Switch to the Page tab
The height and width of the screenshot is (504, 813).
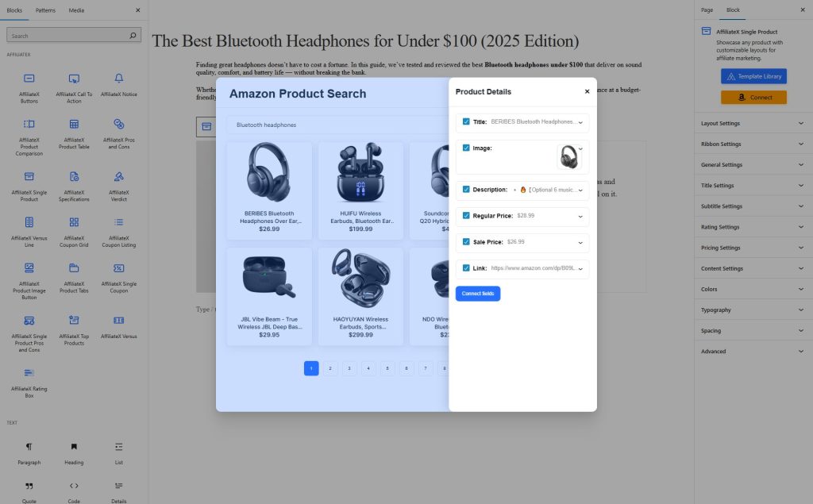coord(707,10)
